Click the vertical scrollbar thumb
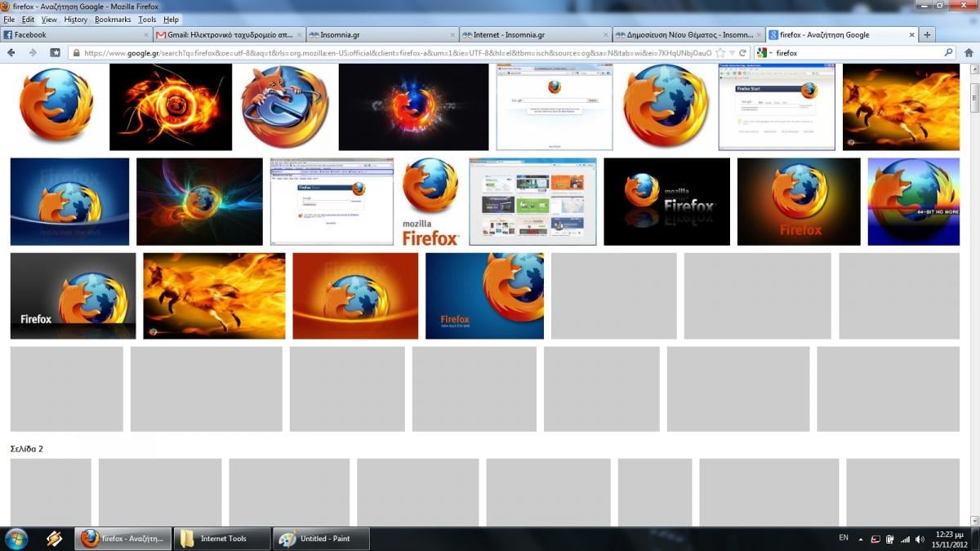 [x=974, y=96]
